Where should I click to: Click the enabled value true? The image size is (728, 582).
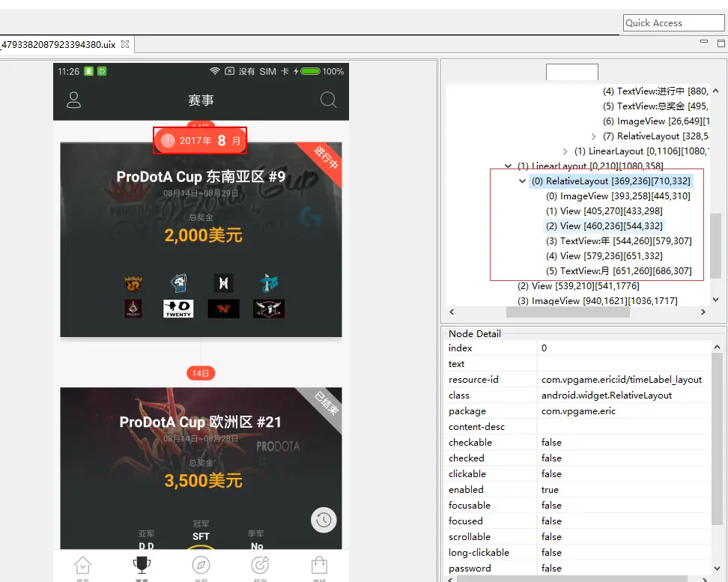[550, 490]
